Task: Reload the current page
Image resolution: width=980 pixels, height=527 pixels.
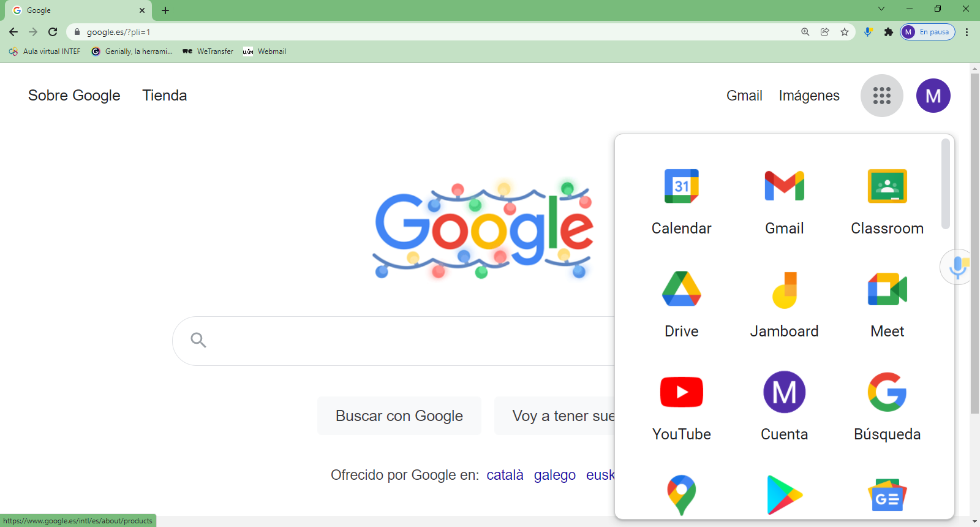Action: point(53,32)
